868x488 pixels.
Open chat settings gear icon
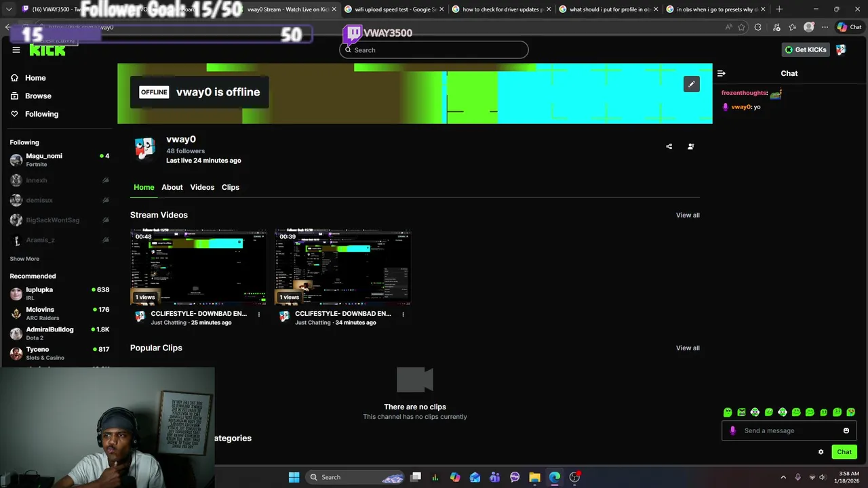tap(821, 452)
